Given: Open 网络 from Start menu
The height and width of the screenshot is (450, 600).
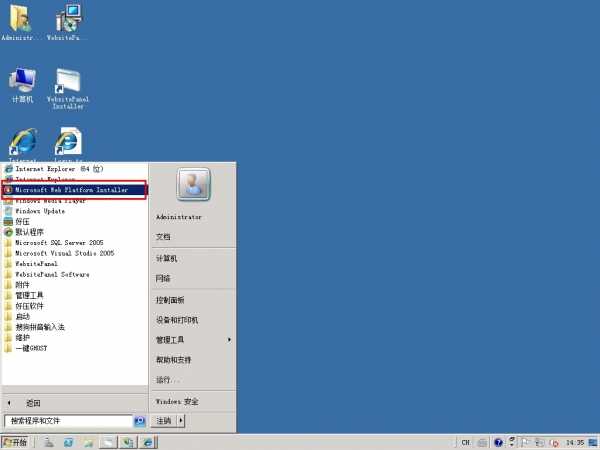Looking at the screenshot, I should (x=163, y=278).
